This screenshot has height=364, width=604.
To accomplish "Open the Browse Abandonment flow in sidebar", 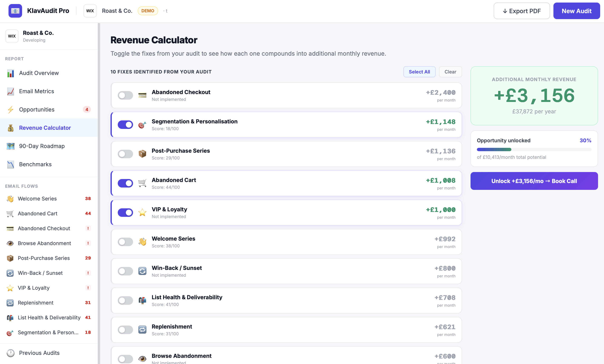I will pos(49,244).
